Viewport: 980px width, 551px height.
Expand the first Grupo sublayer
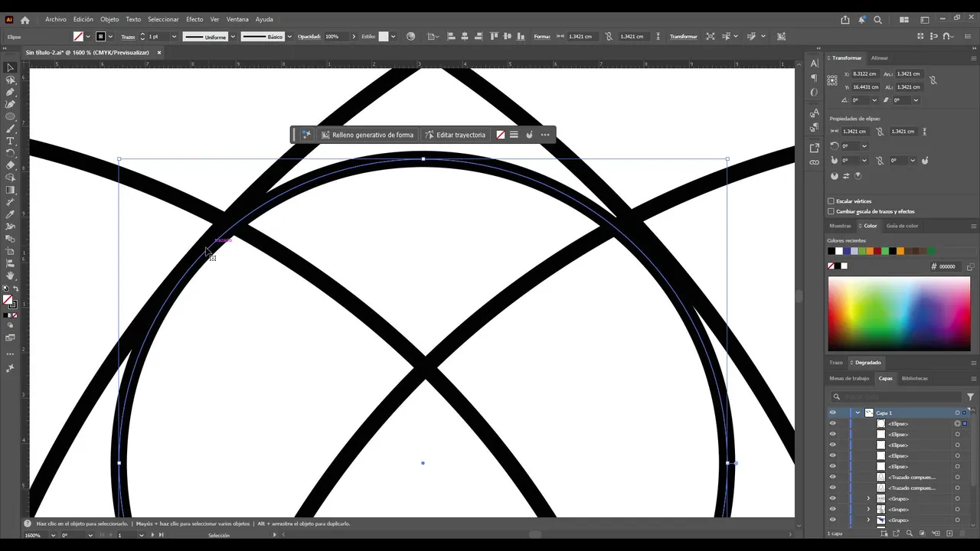pos(868,499)
